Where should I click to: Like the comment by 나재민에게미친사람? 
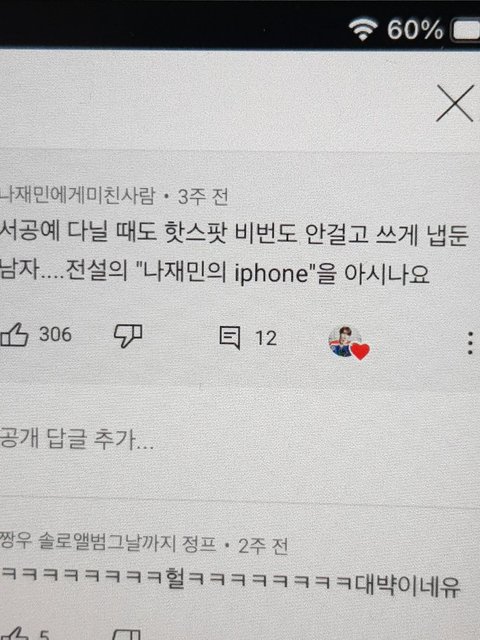14,335
